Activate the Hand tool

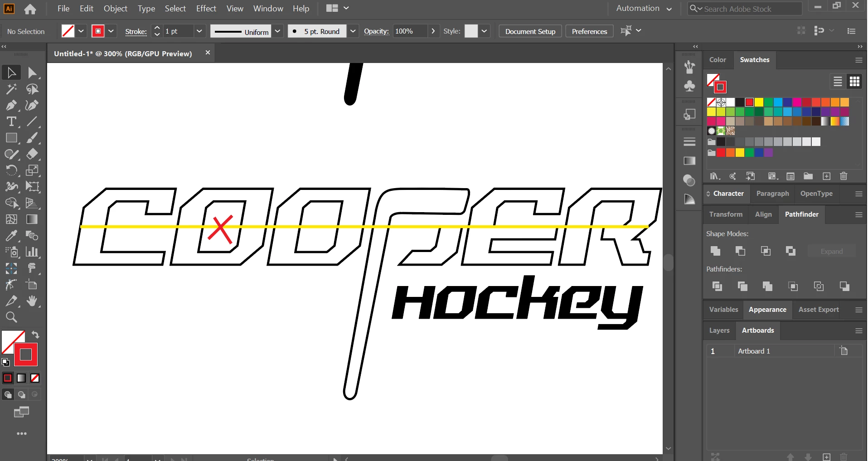pyautogui.click(x=32, y=301)
